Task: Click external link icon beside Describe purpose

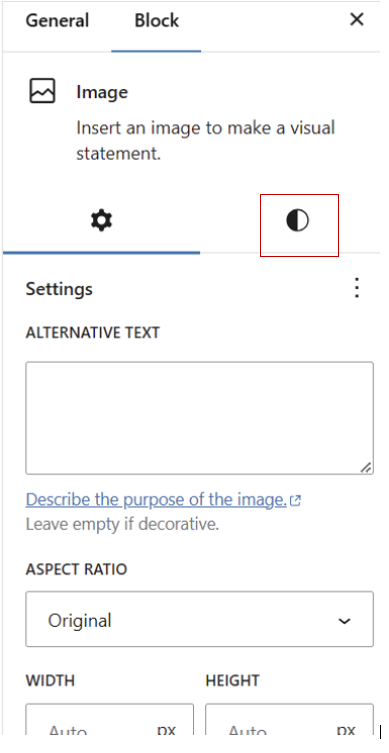Action: 296,501
